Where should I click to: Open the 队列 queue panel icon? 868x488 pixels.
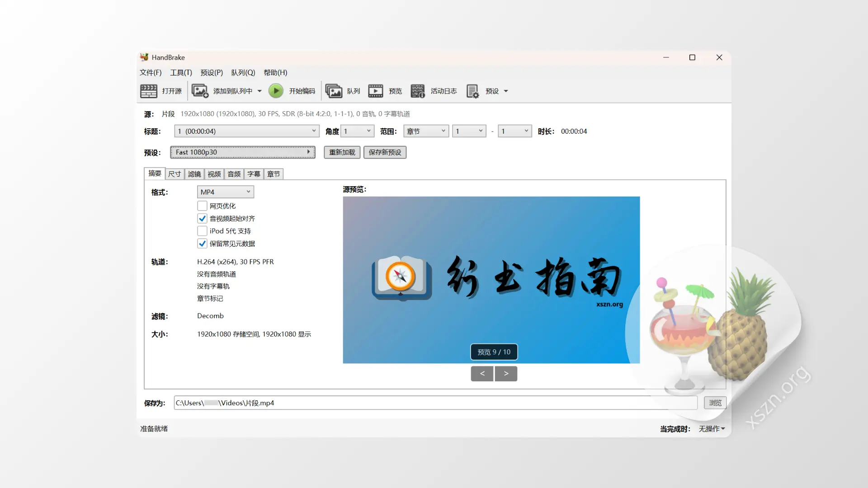pyautogui.click(x=335, y=90)
